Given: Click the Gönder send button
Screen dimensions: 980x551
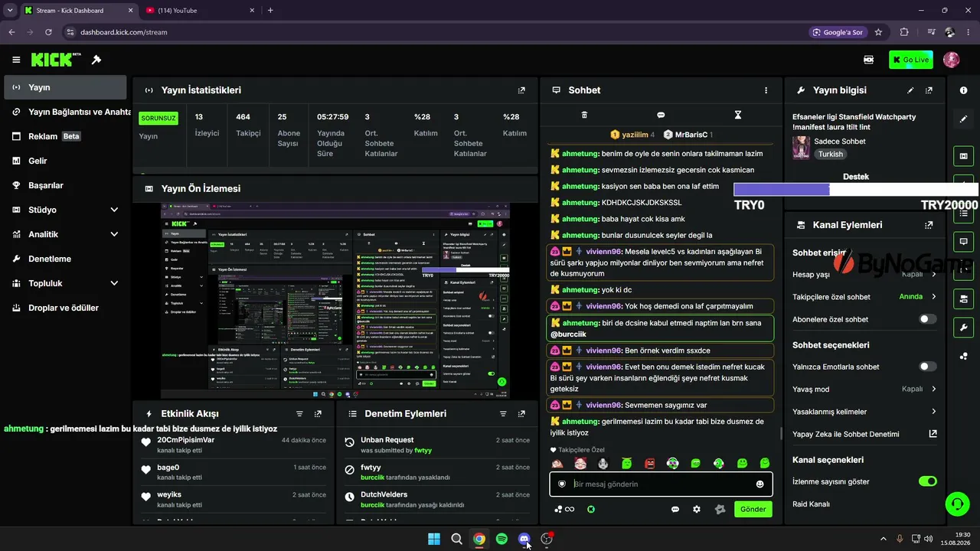Looking at the screenshot, I should pyautogui.click(x=753, y=509).
